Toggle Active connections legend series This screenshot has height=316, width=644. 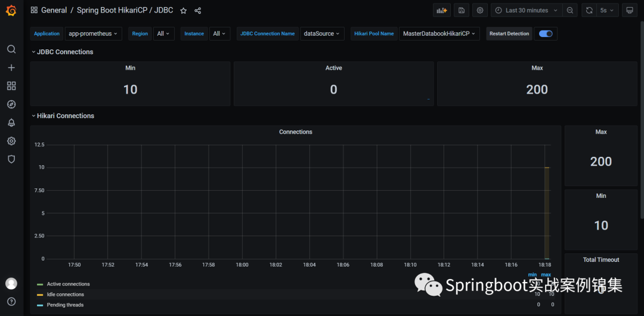[x=68, y=284]
